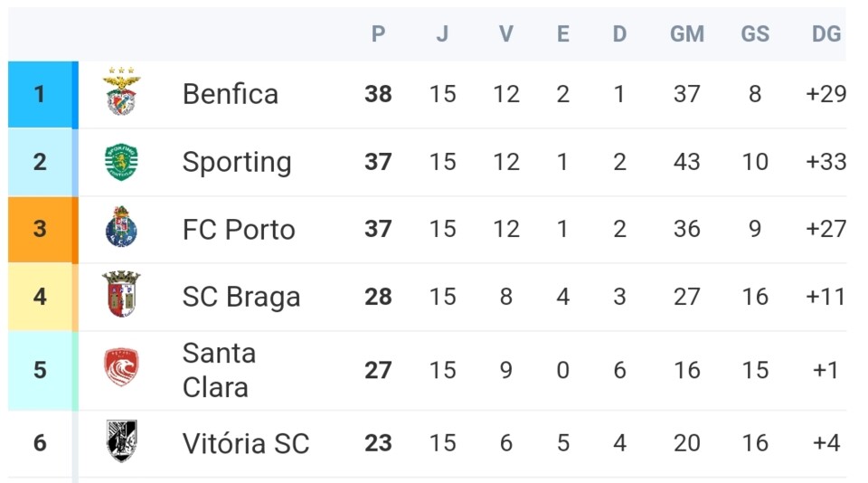Select the Santa Clara team name
The width and height of the screenshot is (868, 483).
coord(219,369)
